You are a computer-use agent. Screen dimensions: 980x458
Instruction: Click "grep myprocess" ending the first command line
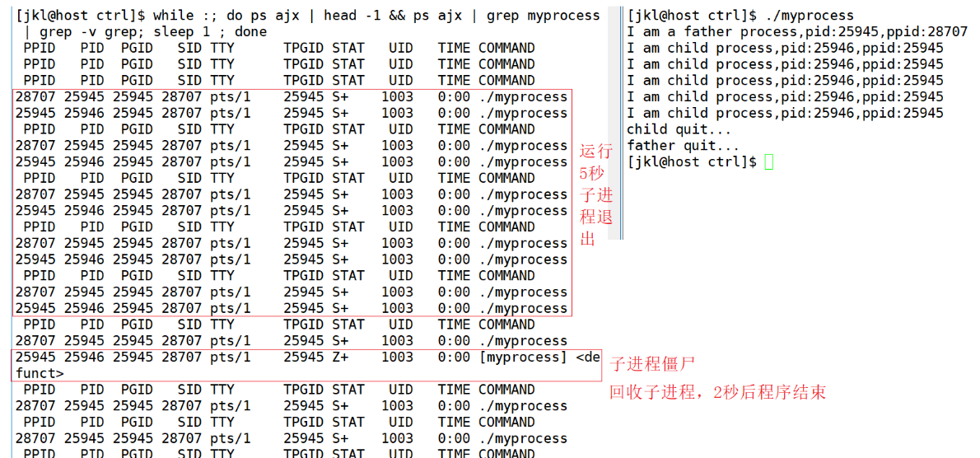tap(544, 15)
